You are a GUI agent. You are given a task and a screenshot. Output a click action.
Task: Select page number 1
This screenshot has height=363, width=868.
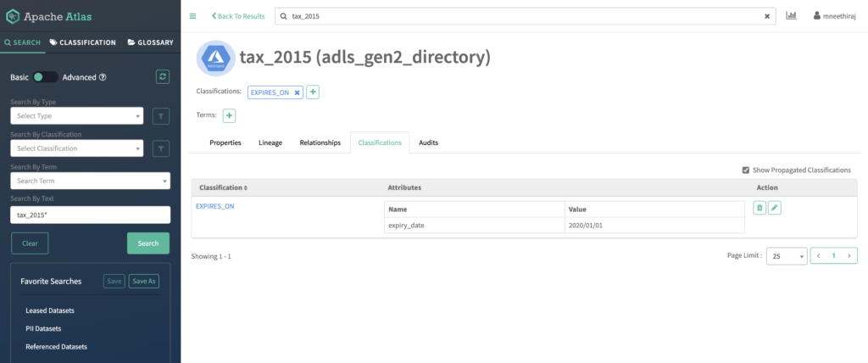click(x=834, y=256)
